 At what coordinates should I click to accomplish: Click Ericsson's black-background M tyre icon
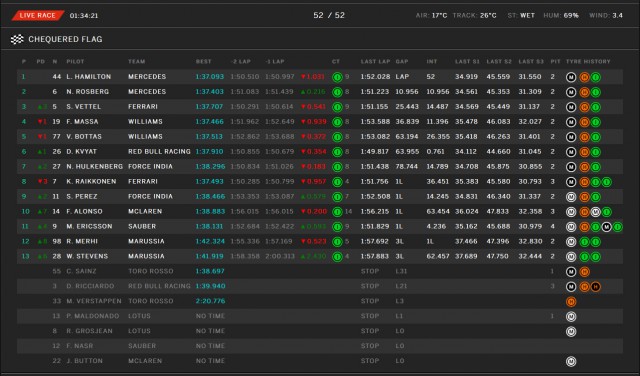click(x=607, y=227)
